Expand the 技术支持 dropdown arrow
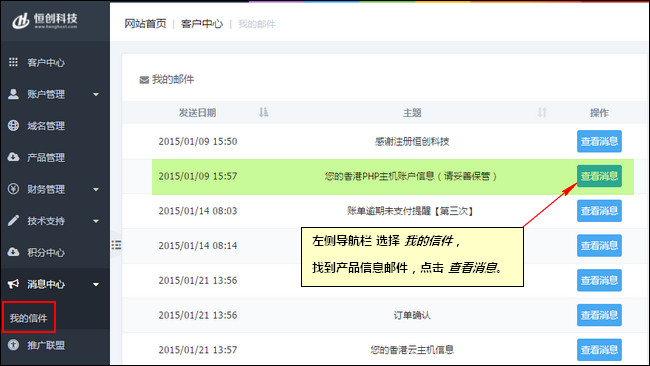650x366 pixels. pos(96,221)
